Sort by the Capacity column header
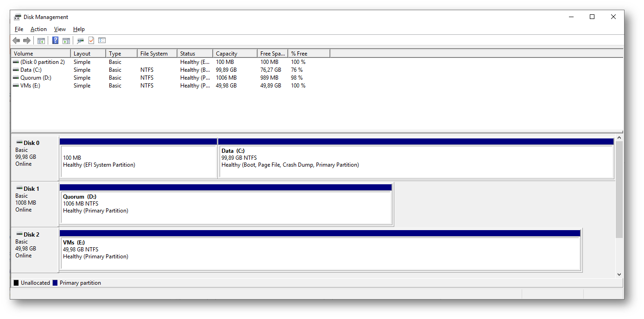Image resolution: width=644 pixels, height=319 pixels. [x=235, y=54]
